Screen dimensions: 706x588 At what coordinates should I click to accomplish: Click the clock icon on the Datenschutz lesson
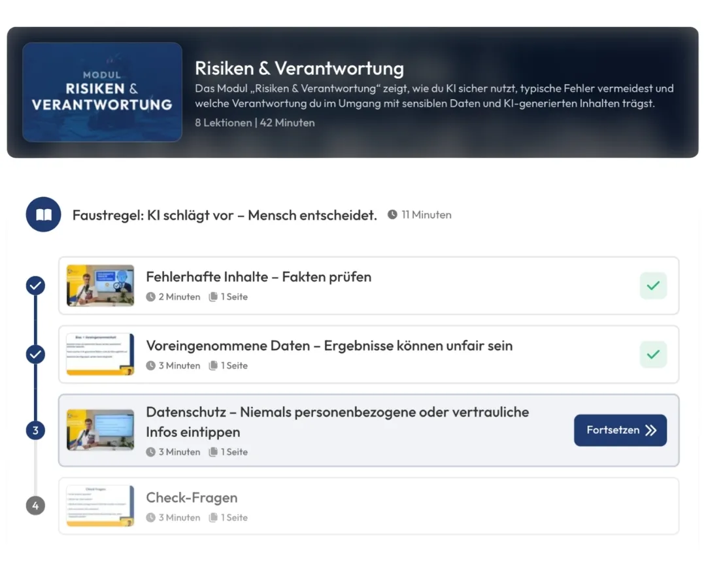[x=151, y=451]
